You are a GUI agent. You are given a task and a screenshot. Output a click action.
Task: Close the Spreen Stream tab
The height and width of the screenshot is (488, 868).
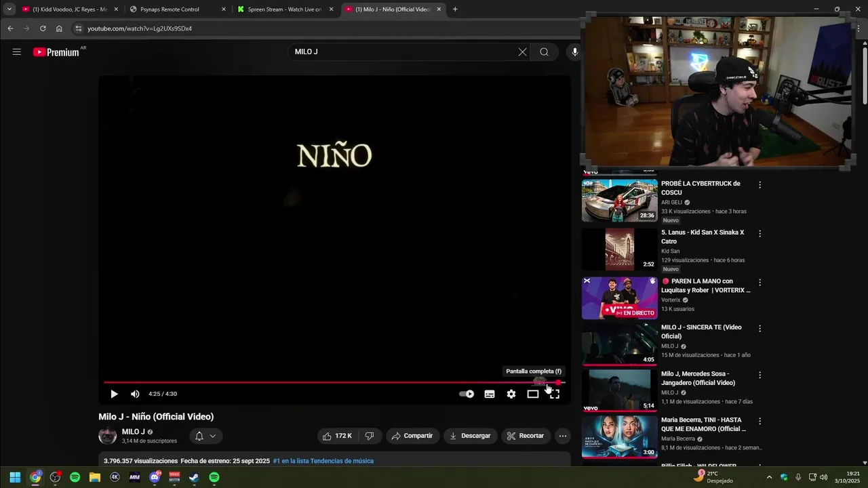click(332, 9)
